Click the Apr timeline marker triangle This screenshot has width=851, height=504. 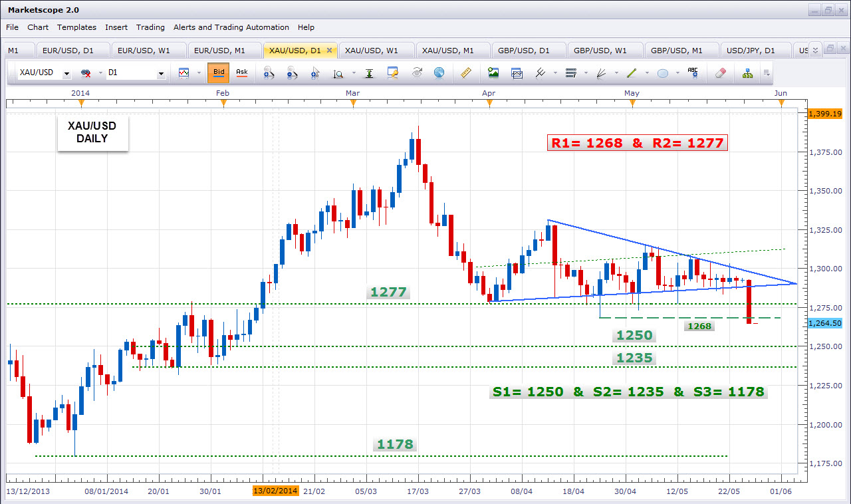[x=489, y=102]
